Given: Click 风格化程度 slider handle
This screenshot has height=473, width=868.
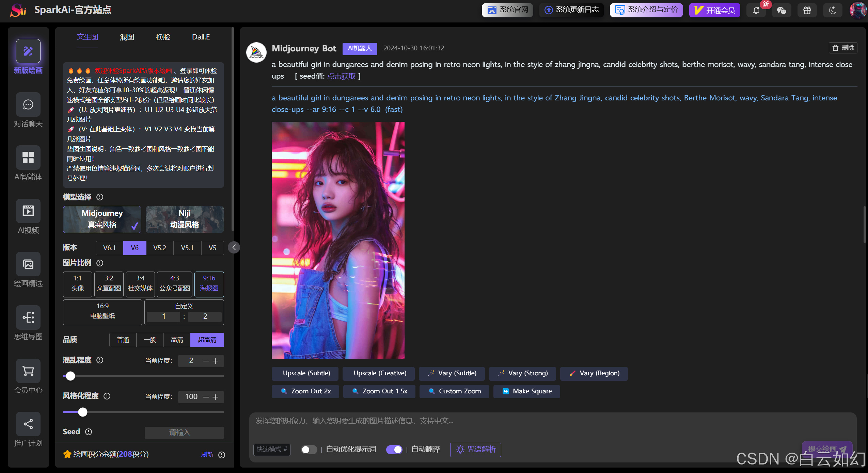Looking at the screenshot, I should point(83,412).
